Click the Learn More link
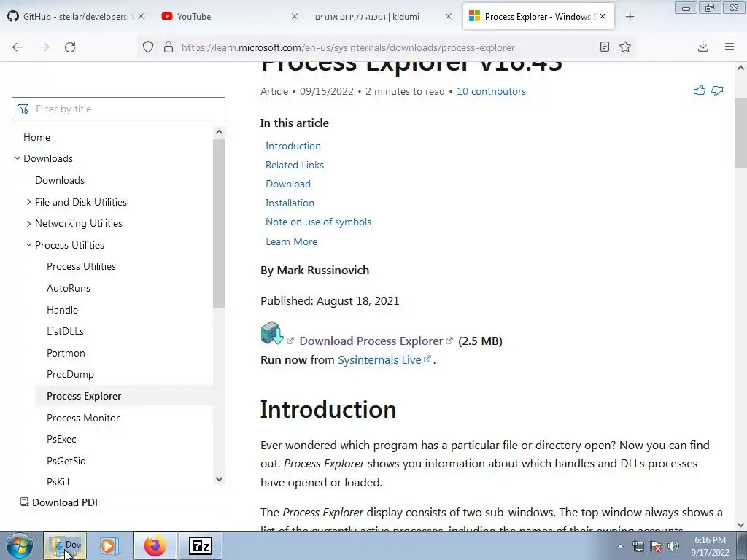The image size is (747, 560). click(x=291, y=241)
